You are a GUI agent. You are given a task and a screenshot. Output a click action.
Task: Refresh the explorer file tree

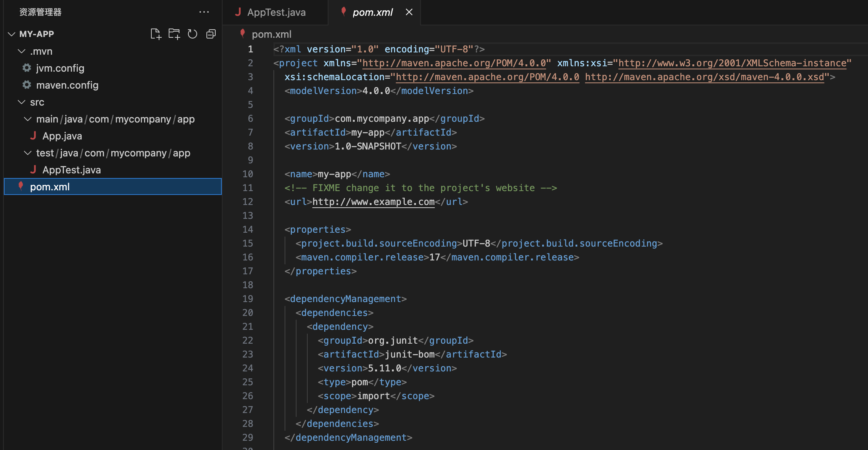point(193,34)
